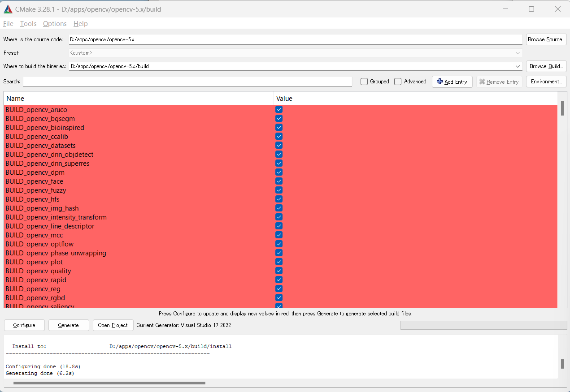Viewport: 570px width, 392px height.
Task: Click the 'Configuring done (18.8s)' log line
Action: click(43, 366)
